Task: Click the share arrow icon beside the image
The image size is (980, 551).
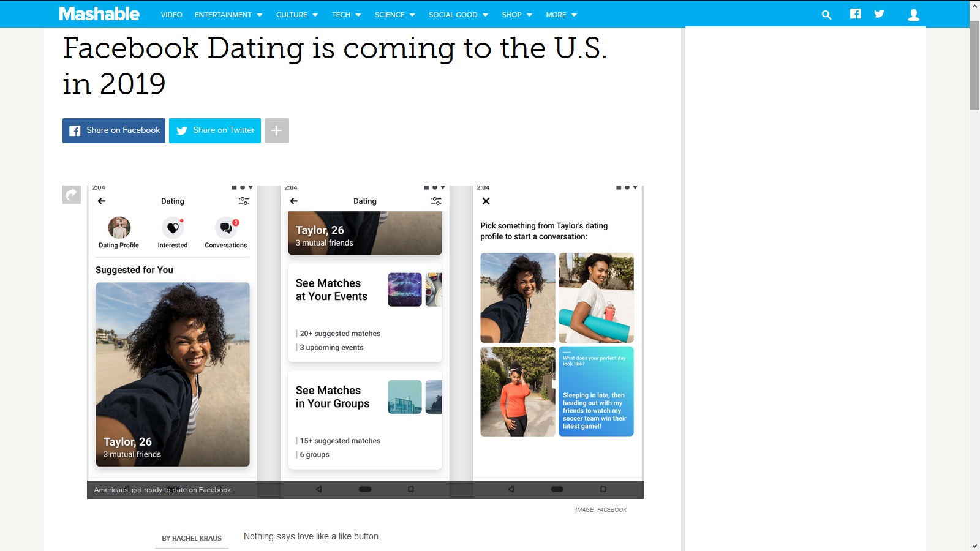Action: [72, 195]
